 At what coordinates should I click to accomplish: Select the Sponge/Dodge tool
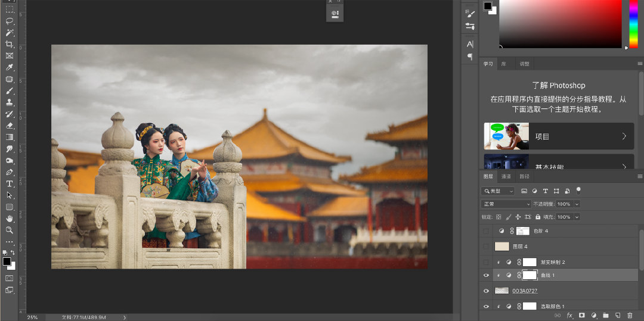point(9,160)
